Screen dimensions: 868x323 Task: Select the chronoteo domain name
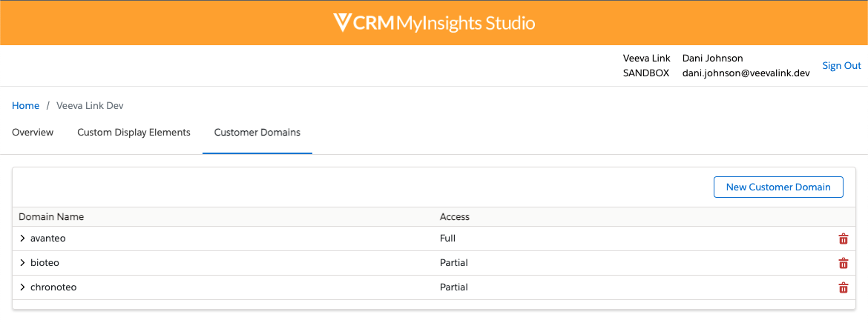pos(53,287)
